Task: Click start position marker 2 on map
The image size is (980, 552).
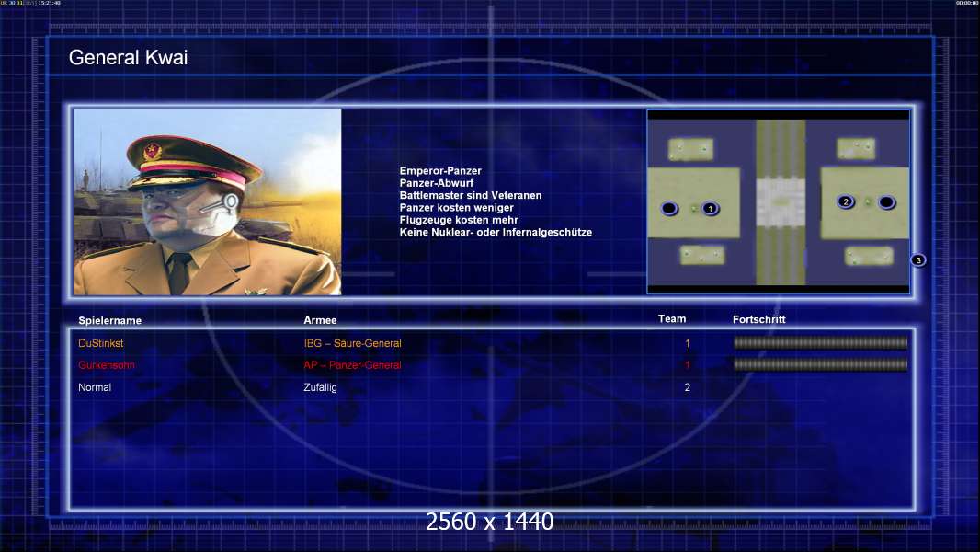Action: (x=846, y=201)
